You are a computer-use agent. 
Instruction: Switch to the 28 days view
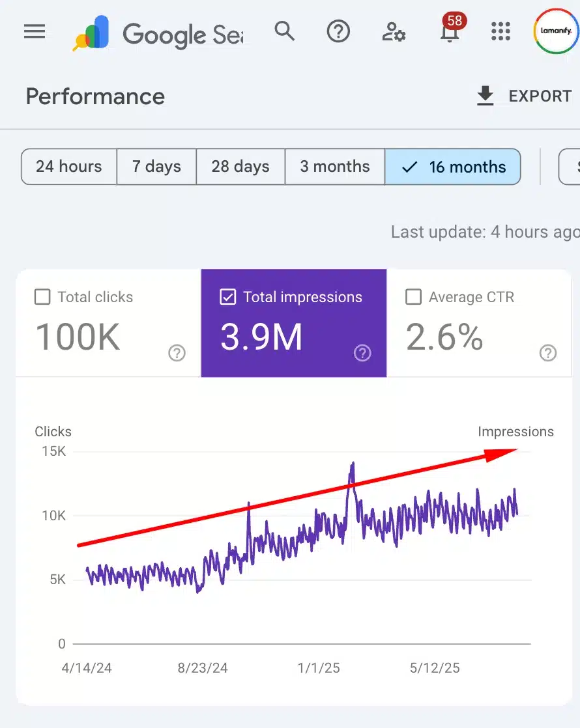[240, 167]
